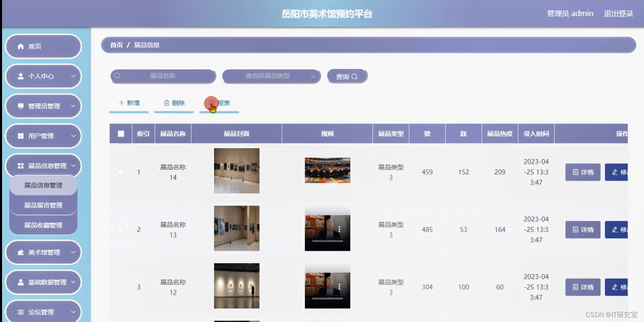This screenshot has width=644, height=322.
Task: Click the chart icon in 用户管理
Action: 21,136
